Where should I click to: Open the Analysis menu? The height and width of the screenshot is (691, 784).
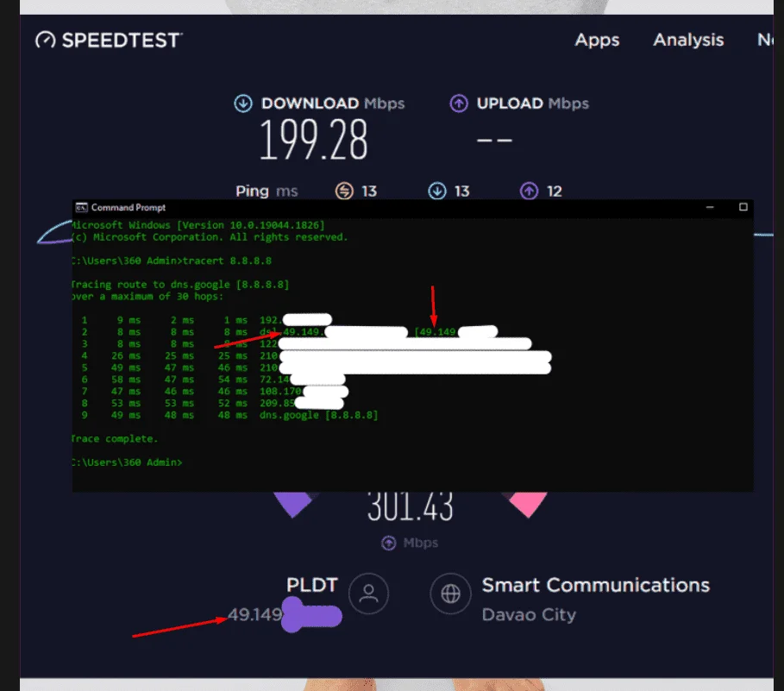tap(688, 40)
